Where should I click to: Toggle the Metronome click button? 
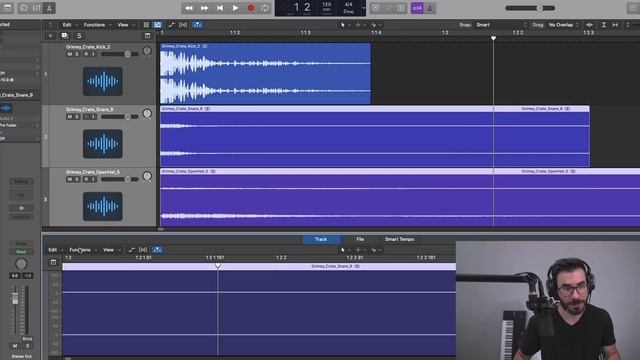pyautogui.click(x=430, y=8)
